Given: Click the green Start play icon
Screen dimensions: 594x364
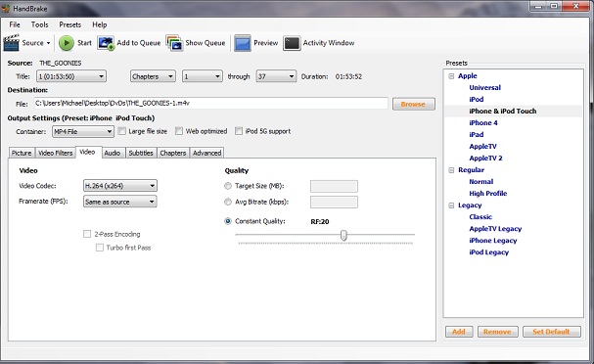Looking at the screenshot, I should coord(67,43).
